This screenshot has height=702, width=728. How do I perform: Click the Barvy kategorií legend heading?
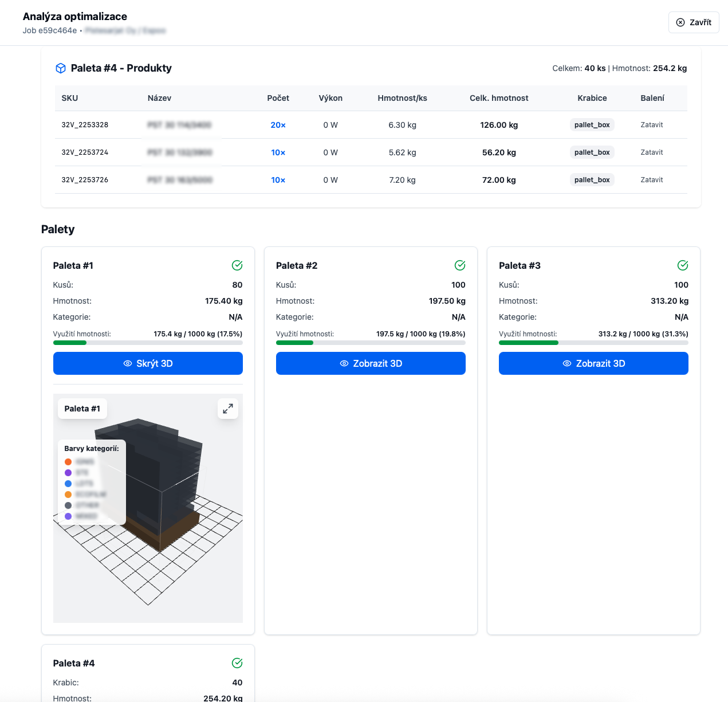(x=92, y=449)
